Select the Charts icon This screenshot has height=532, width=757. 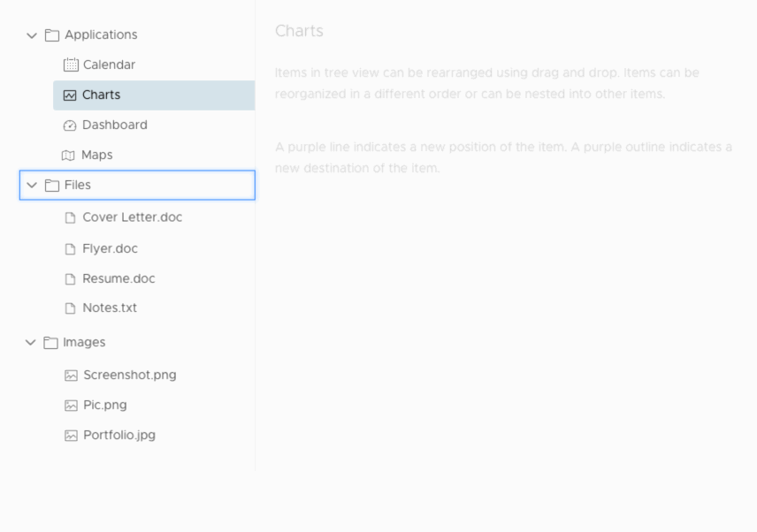(x=70, y=95)
